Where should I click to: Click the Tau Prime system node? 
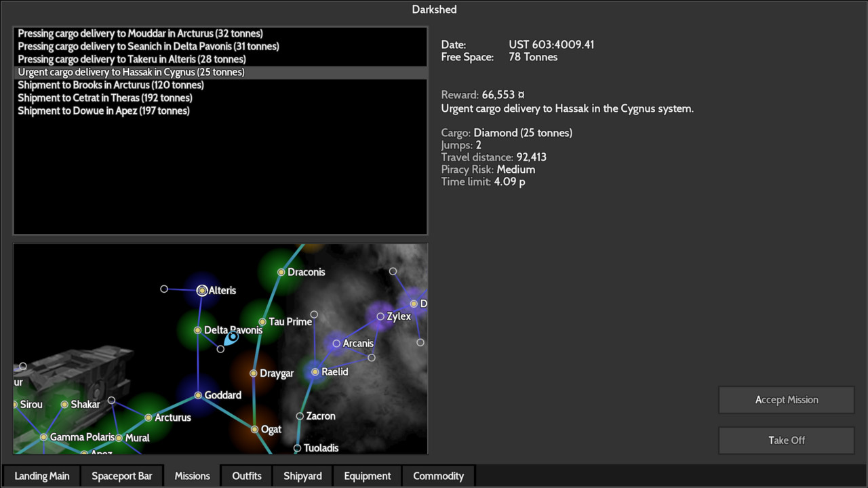pos(262,322)
